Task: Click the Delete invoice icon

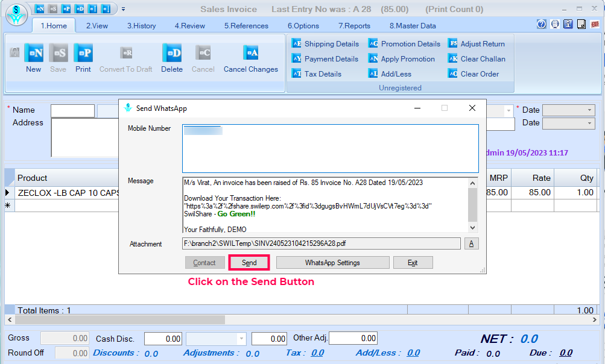Action: (171, 54)
